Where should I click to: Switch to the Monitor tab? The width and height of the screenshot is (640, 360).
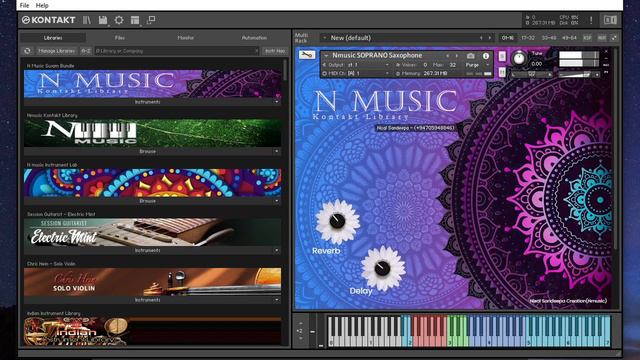pyautogui.click(x=186, y=38)
